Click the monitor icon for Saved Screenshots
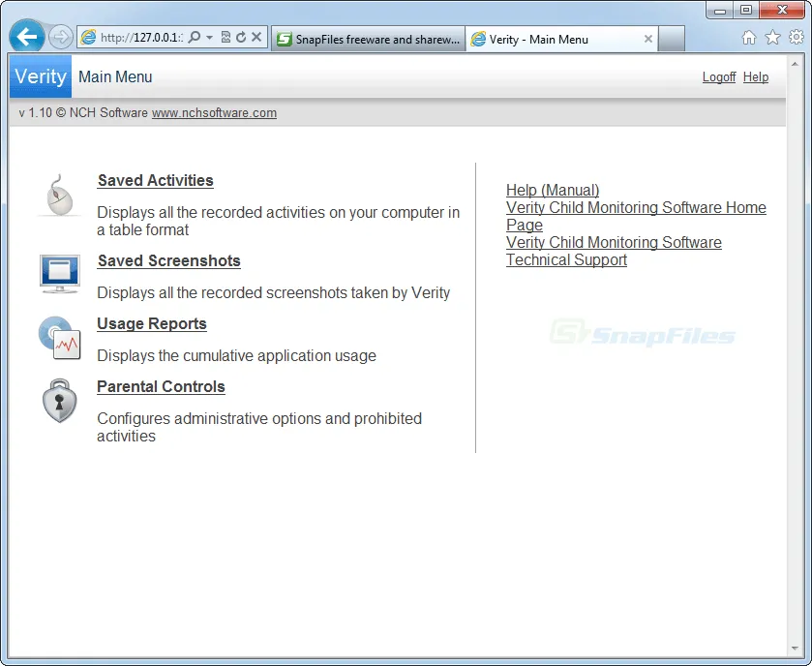 60,273
